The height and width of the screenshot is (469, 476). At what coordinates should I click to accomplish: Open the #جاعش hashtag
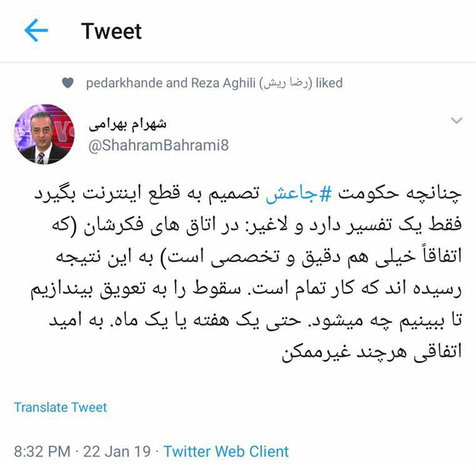pyautogui.click(x=299, y=194)
